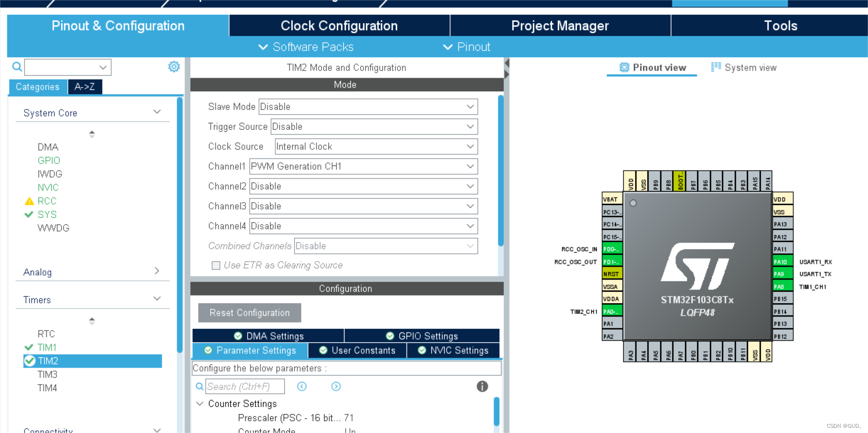The width and height of the screenshot is (868, 433).
Task: Select RTC in Timers list
Action: (x=46, y=334)
